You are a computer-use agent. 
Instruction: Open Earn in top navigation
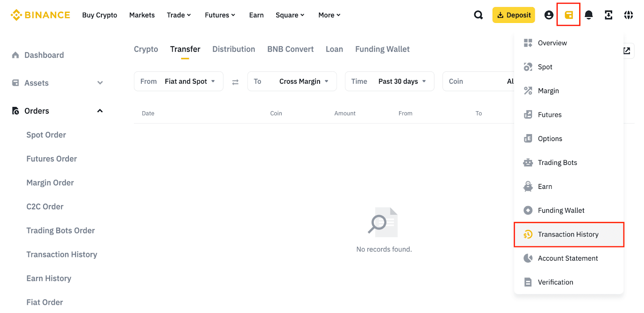point(256,15)
